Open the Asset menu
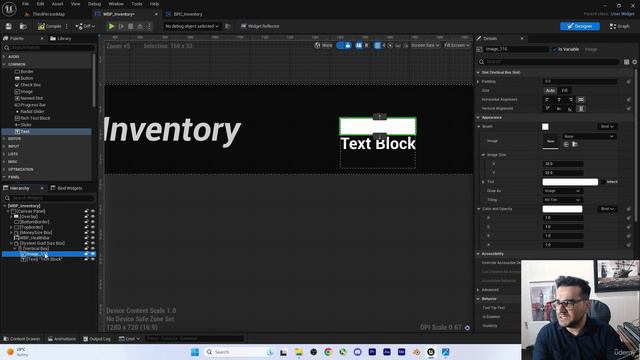Image resolution: width=640 pixels, height=360 pixels. coord(57,4)
